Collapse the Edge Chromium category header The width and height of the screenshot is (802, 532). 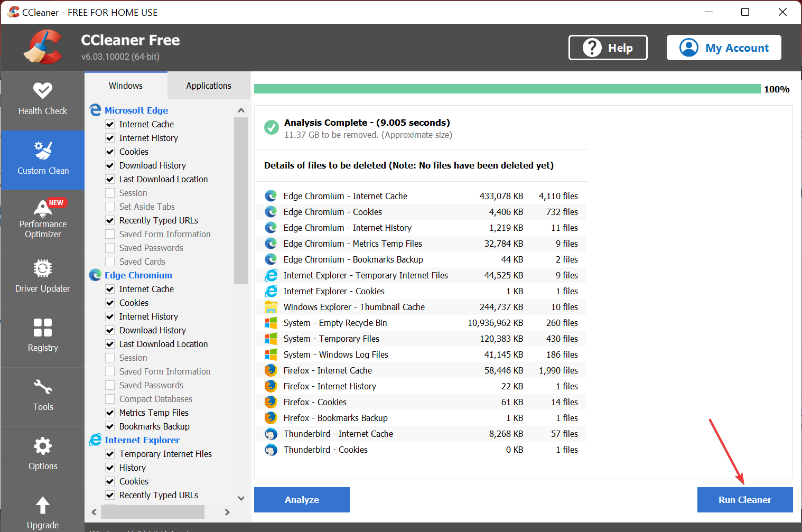138,275
